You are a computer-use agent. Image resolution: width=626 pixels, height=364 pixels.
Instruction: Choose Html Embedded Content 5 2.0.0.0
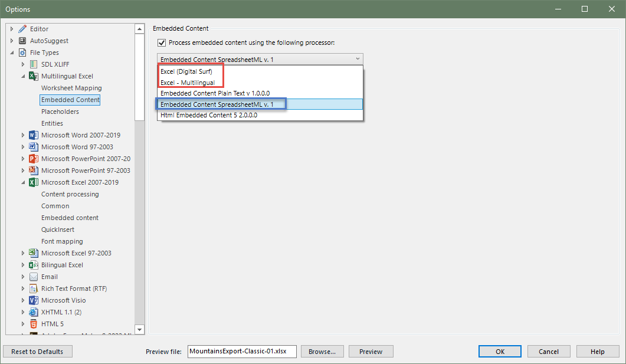point(260,115)
